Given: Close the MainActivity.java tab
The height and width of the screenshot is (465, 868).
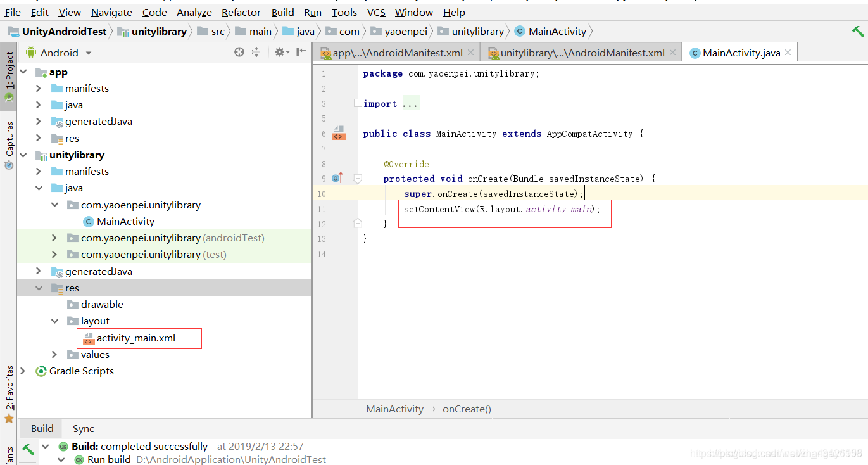Looking at the screenshot, I should (788, 53).
